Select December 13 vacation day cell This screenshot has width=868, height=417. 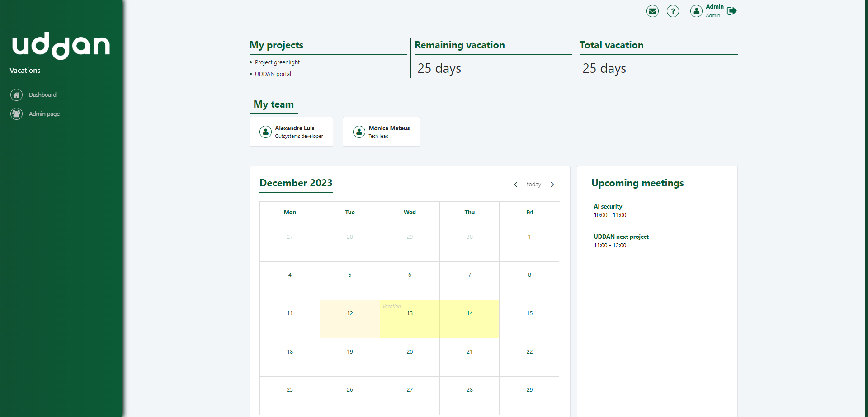coord(410,319)
